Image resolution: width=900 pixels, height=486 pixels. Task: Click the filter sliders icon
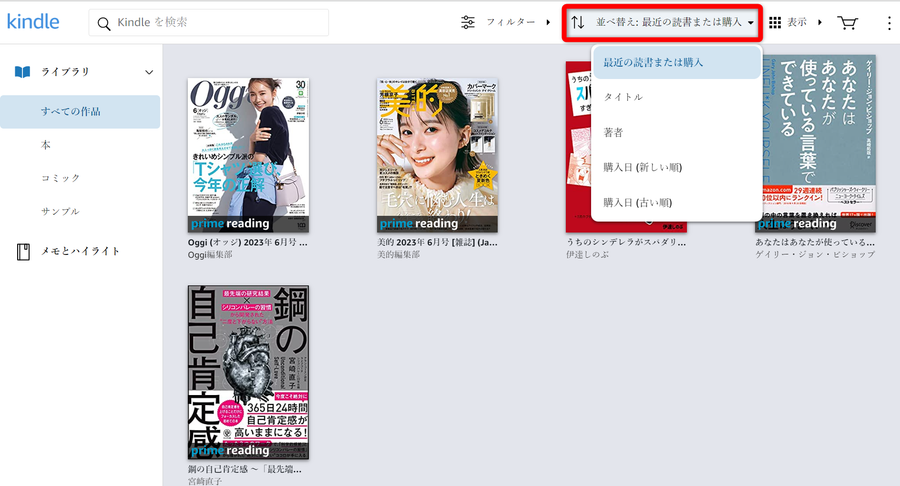point(468,22)
